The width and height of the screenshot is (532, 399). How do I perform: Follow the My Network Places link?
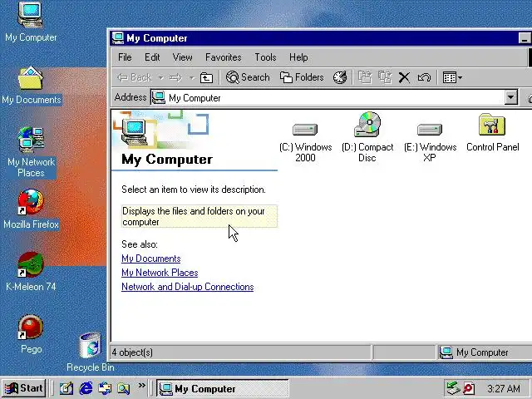pos(160,273)
